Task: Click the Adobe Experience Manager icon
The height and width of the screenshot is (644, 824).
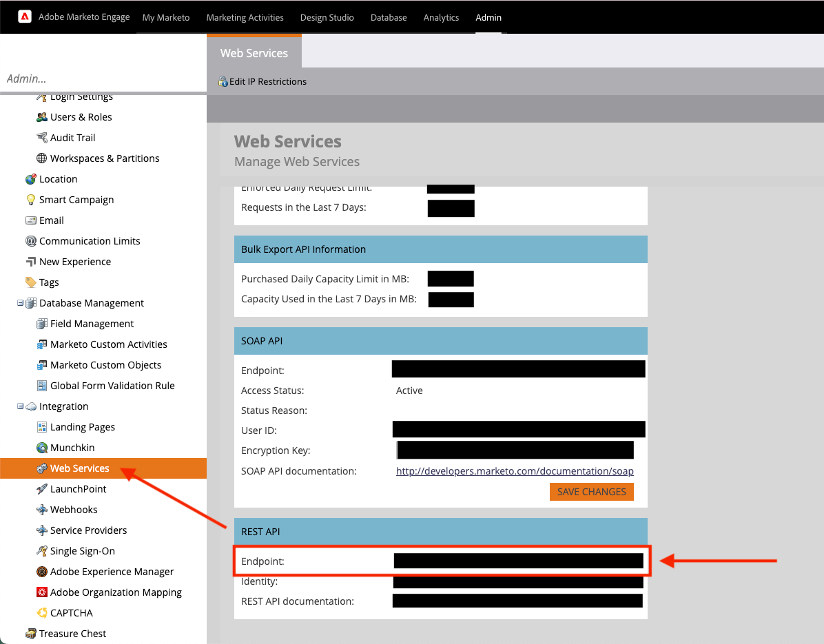Action: [x=42, y=572]
